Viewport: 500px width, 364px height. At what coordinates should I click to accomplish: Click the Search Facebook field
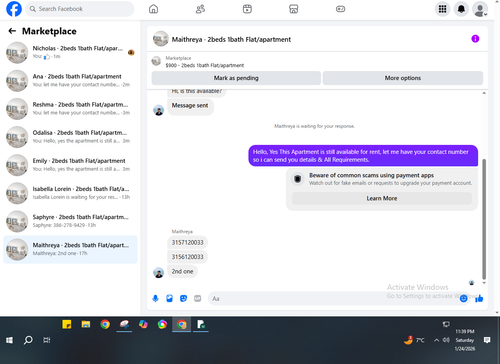[80, 9]
